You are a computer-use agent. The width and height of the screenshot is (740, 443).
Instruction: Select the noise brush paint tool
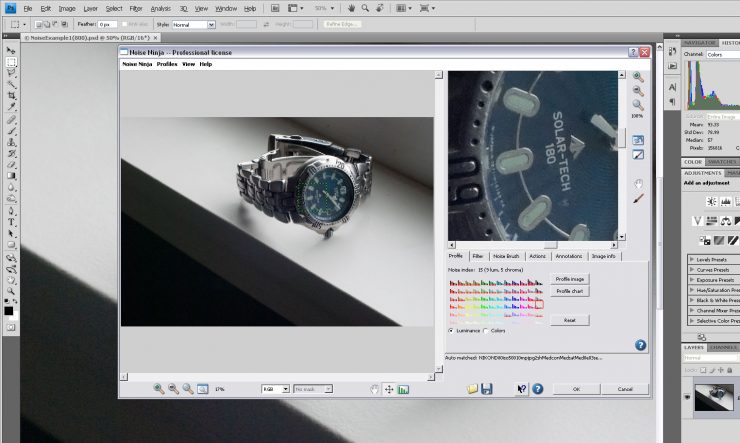(x=638, y=199)
